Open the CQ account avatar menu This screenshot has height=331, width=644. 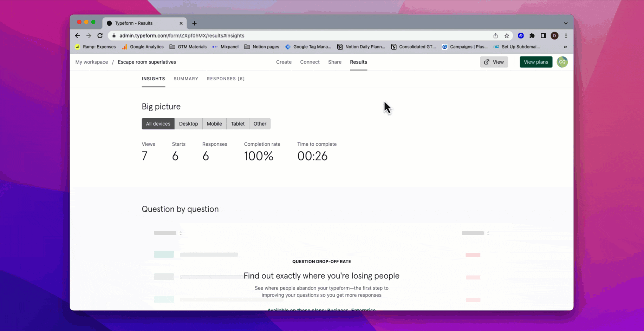tap(562, 62)
